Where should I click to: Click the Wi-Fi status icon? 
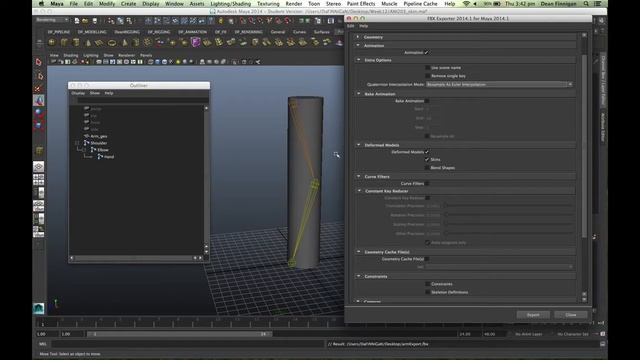[466, 4]
